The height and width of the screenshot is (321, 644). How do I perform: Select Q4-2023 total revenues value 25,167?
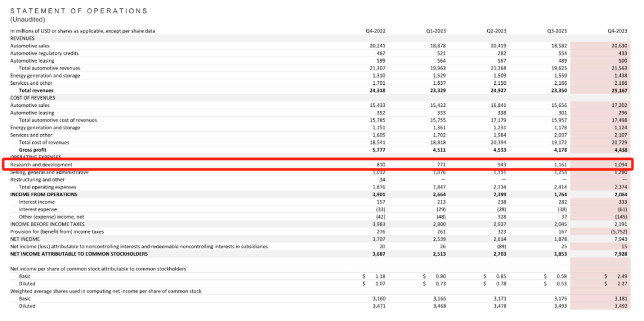[x=619, y=91]
